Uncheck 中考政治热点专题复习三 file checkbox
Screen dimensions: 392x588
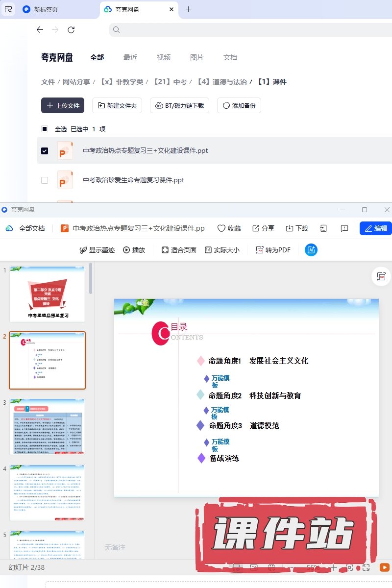pos(45,151)
